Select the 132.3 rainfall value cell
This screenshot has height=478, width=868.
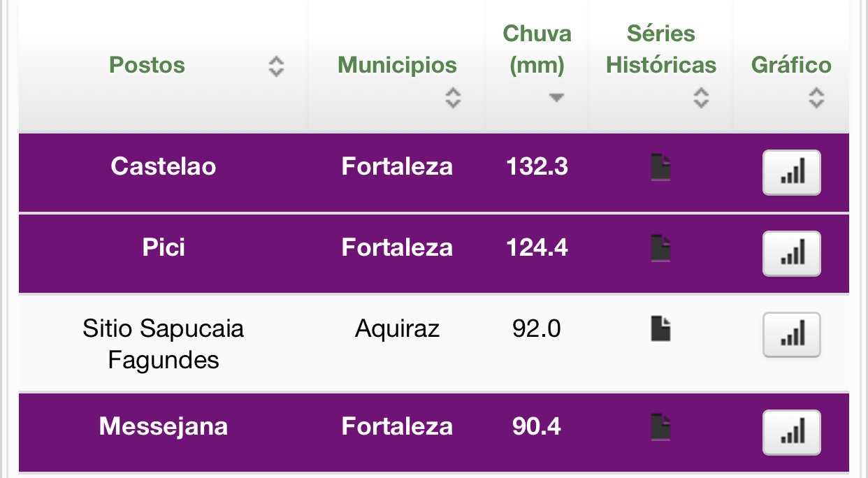pyautogui.click(x=537, y=166)
